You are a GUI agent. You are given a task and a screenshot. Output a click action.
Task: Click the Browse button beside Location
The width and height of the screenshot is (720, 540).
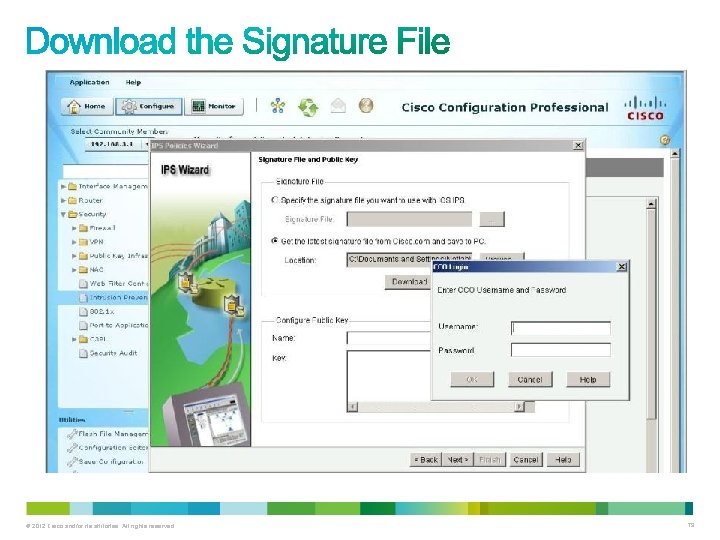[x=502, y=257]
